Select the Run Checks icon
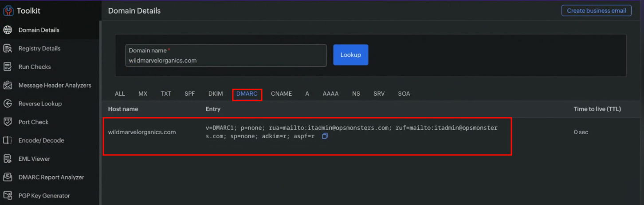 pos(8,67)
